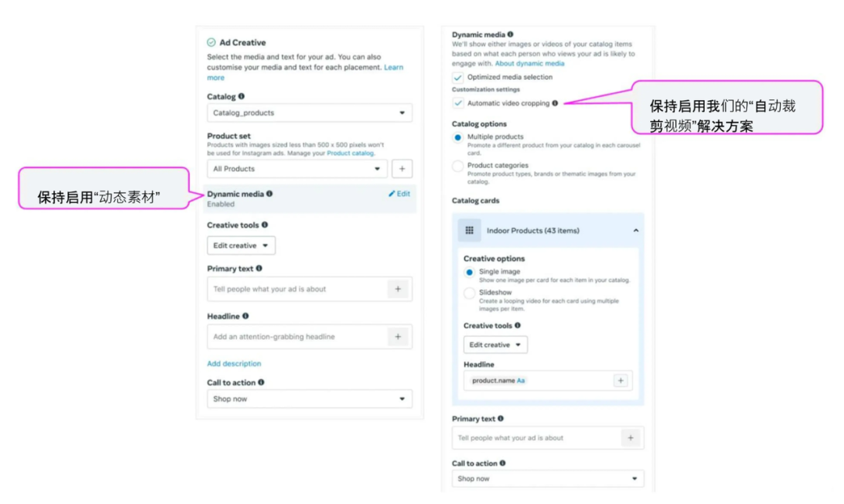Open the Catalog_products dropdown

point(309,113)
